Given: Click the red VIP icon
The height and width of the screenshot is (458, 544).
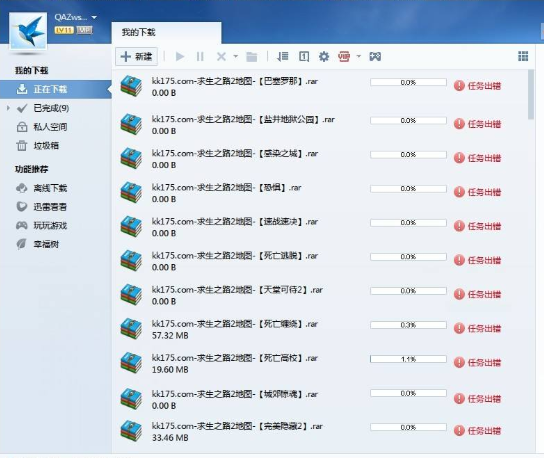Looking at the screenshot, I should click(x=344, y=56).
